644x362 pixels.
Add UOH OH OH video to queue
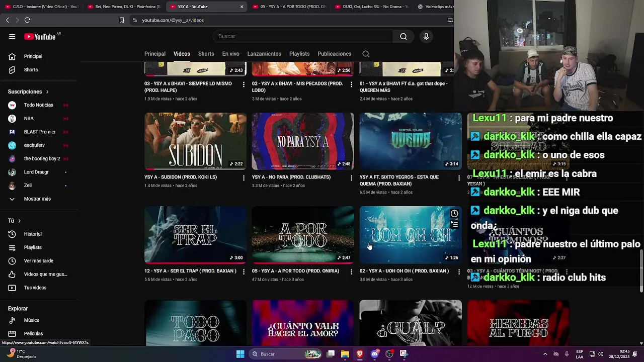click(454, 225)
